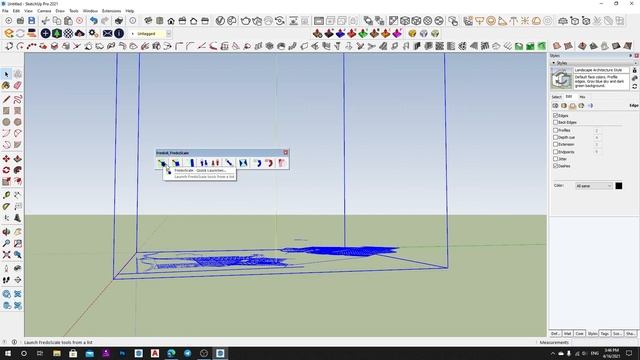Screen dimensions: 640x360
Task: Open the Camera menu
Action: tap(44, 11)
